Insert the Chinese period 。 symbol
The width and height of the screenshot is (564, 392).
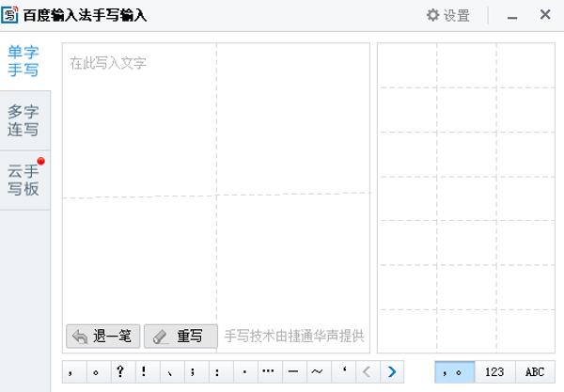(97, 371)
